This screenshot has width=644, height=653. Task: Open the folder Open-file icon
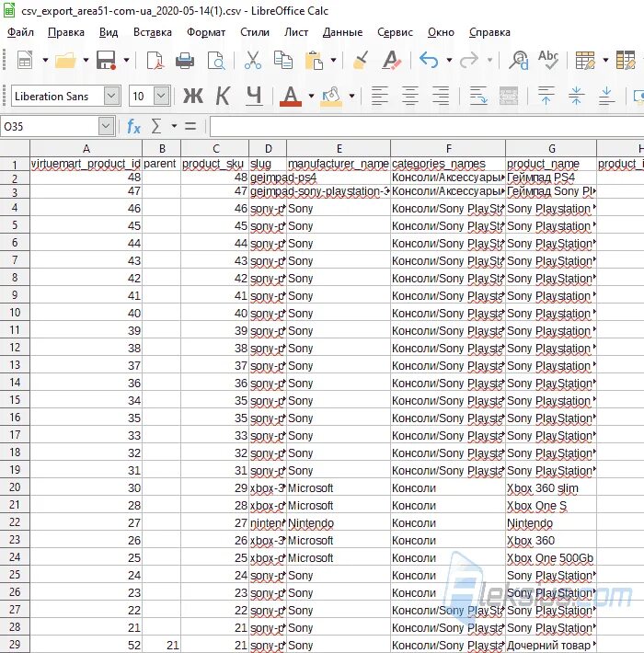point(66,60)
